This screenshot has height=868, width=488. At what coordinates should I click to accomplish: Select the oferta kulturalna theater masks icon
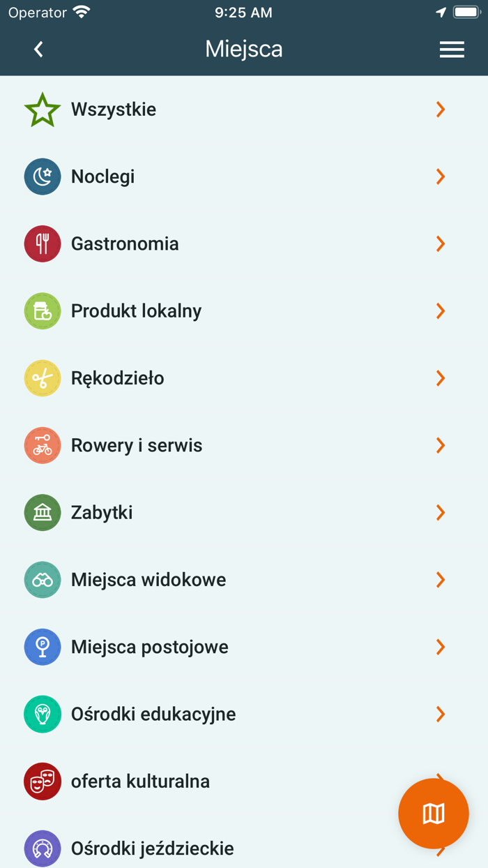click(x=42, y=781)
